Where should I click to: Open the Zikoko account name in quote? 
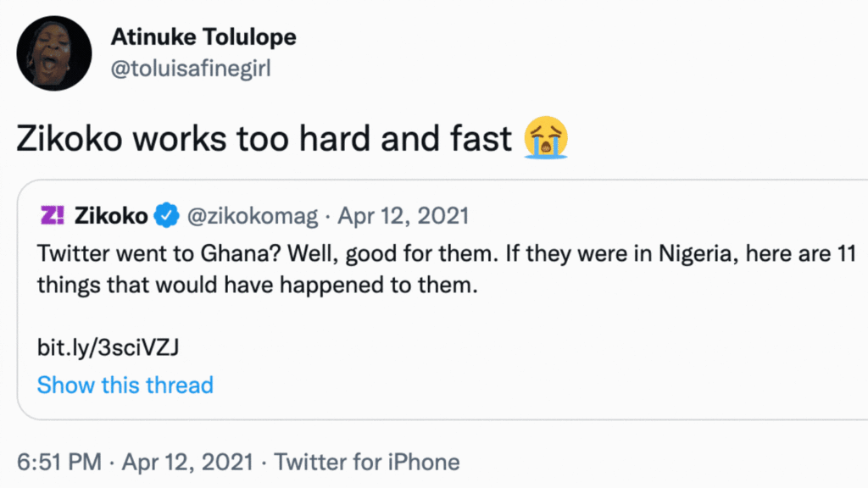[110, 216]
